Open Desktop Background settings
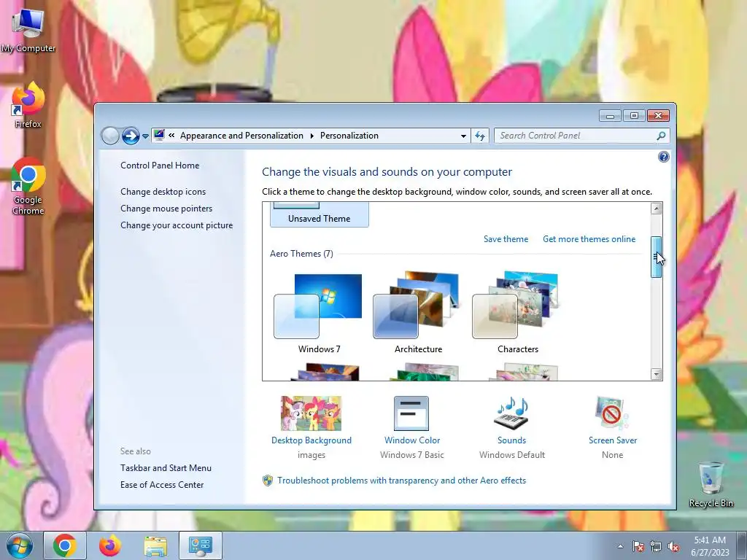 click(311, 427)
